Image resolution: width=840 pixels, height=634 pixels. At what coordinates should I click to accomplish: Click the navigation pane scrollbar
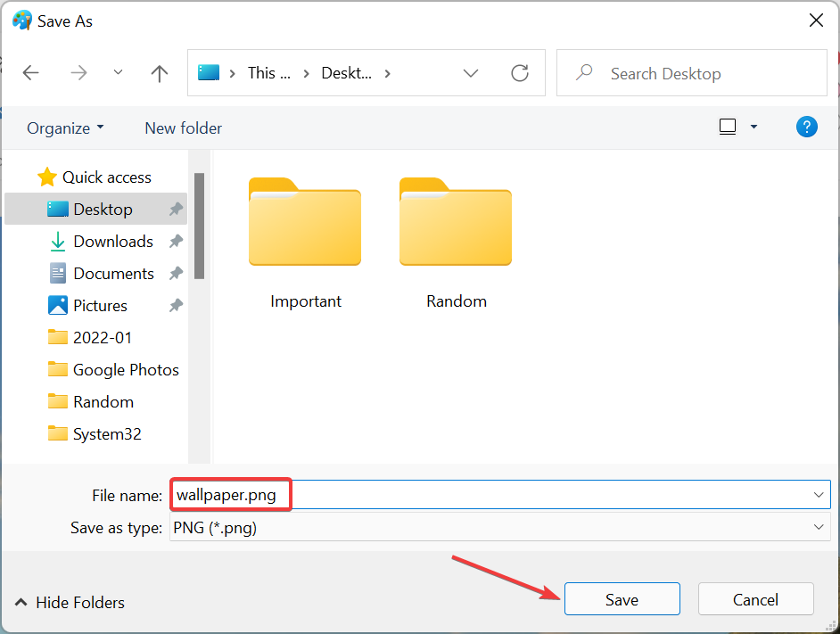pos(200,226)
